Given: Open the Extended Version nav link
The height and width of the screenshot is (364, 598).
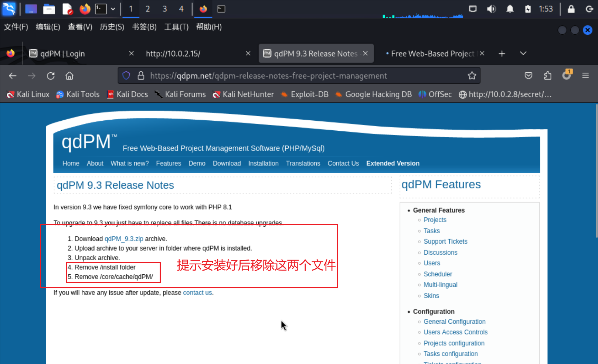Looking at the screenshot, I should 393,163.
